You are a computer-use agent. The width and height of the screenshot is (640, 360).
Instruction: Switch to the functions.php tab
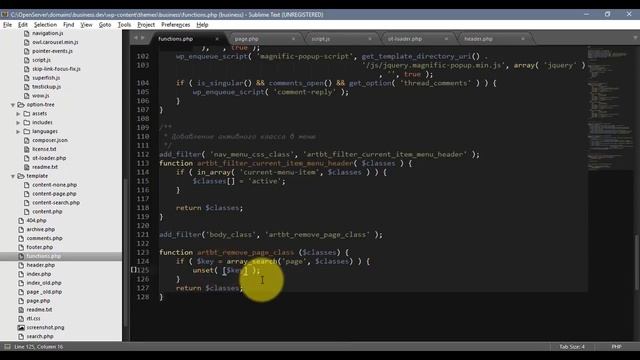coord(176,39)
